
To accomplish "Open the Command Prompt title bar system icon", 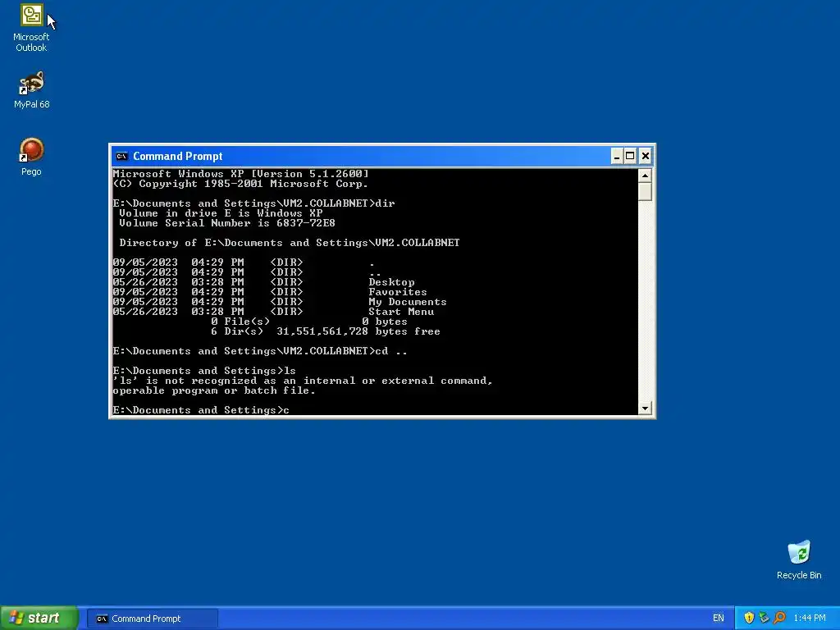I will (x=121, y=157).
